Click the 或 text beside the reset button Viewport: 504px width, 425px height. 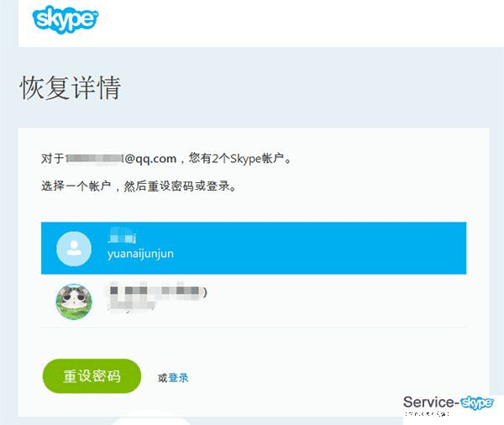[162, 378]
